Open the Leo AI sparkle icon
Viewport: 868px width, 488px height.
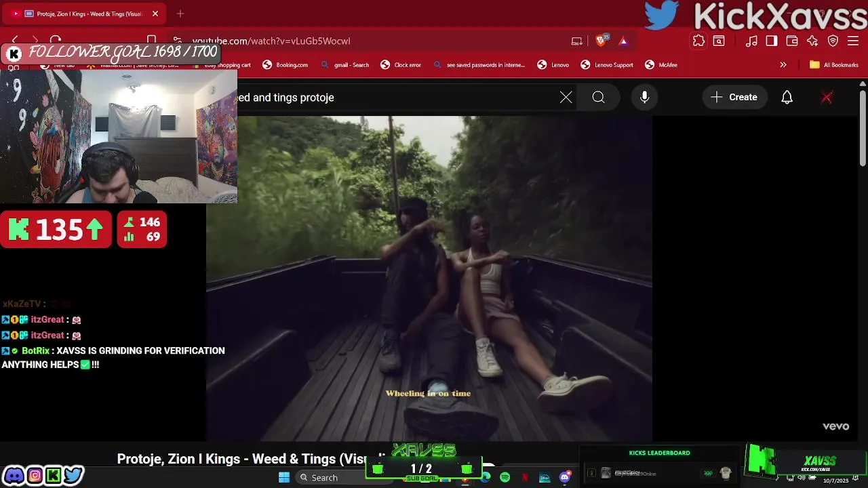pos(812,41)
